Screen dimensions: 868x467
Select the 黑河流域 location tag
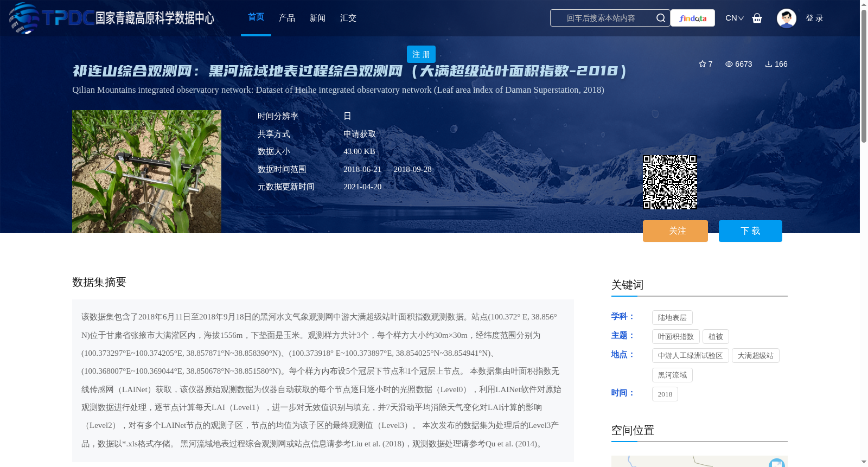tap(672, 375)
